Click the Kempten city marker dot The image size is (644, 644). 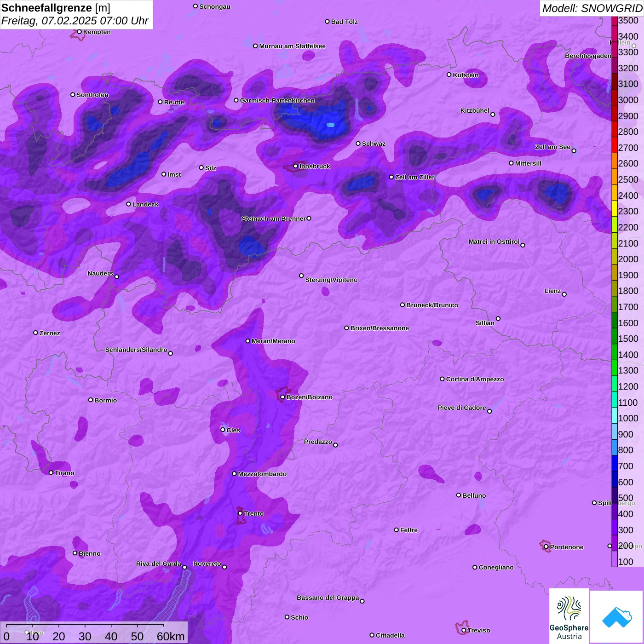[x=80, y=32]
